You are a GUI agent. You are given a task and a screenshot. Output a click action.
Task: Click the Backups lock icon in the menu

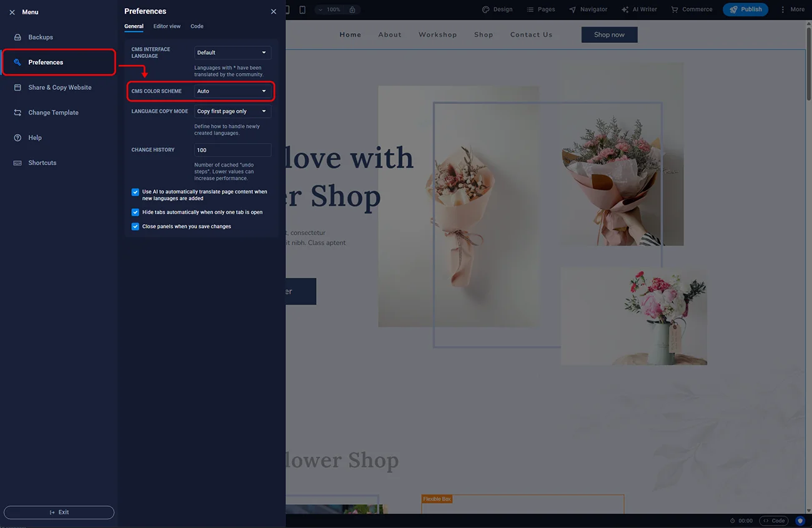[17, 37]
